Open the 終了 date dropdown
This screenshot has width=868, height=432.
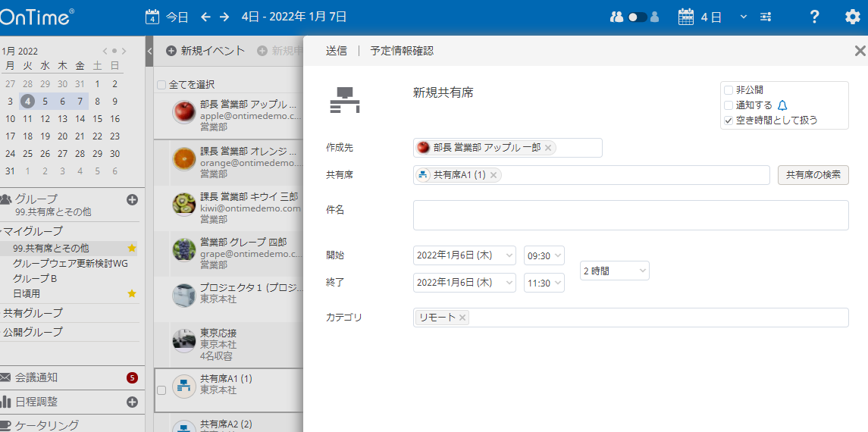point(465,283)
